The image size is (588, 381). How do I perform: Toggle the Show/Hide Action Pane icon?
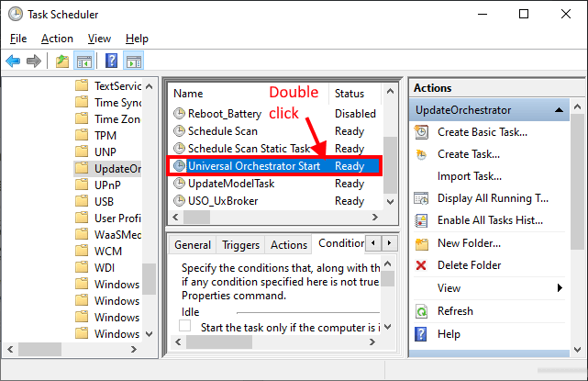point(134,61)
